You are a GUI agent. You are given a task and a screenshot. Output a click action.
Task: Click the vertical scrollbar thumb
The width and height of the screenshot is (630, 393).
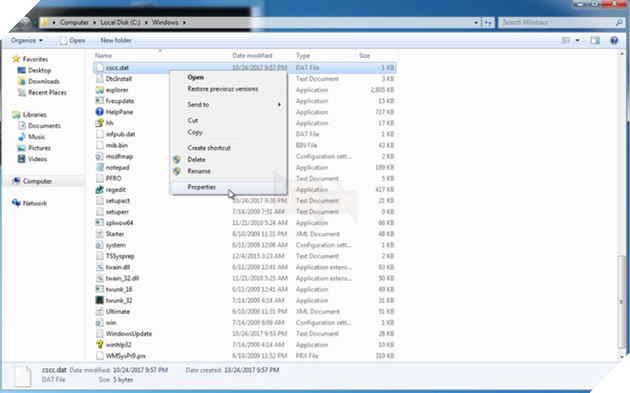click(621, 301)
